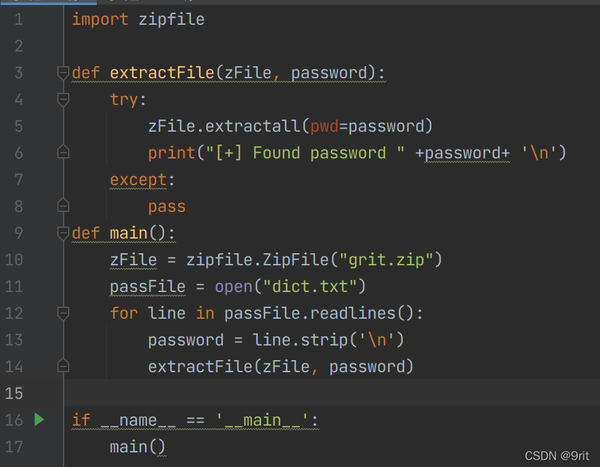Click the main() call on line 17

pyautogui.click(x=138, y=447)
